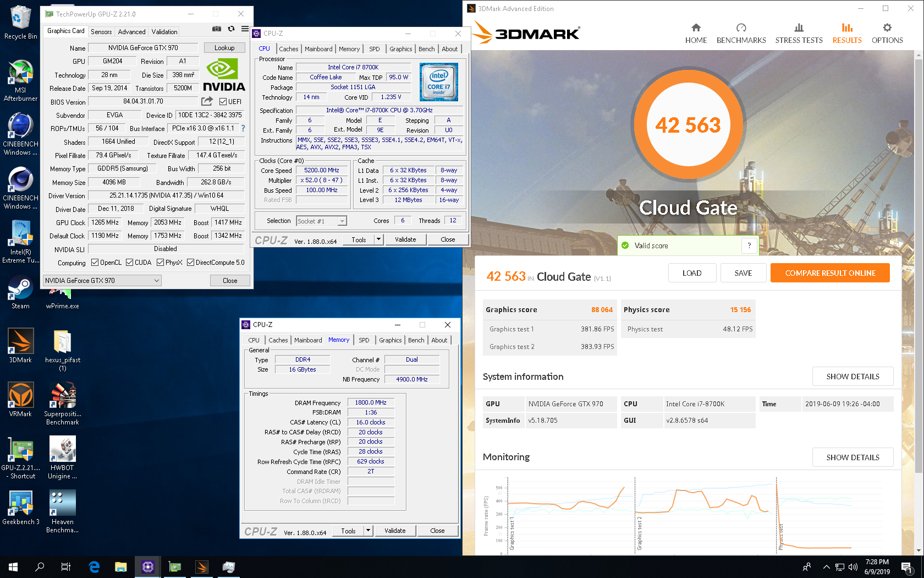This screenshot has height=578, width=924.
Task: Toggle DirectCompute 5.0 checkbox
Action: [x=190, y=263]
